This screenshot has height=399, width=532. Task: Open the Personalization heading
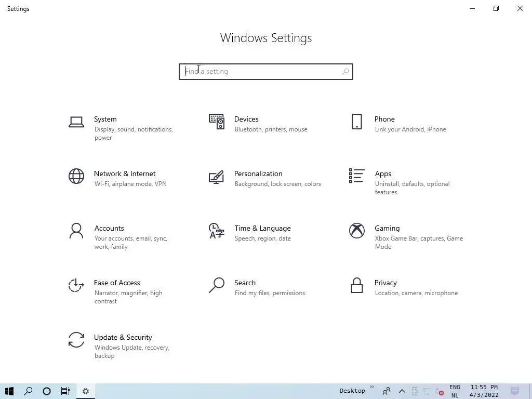pyautogui.click(x=258, y=174)
